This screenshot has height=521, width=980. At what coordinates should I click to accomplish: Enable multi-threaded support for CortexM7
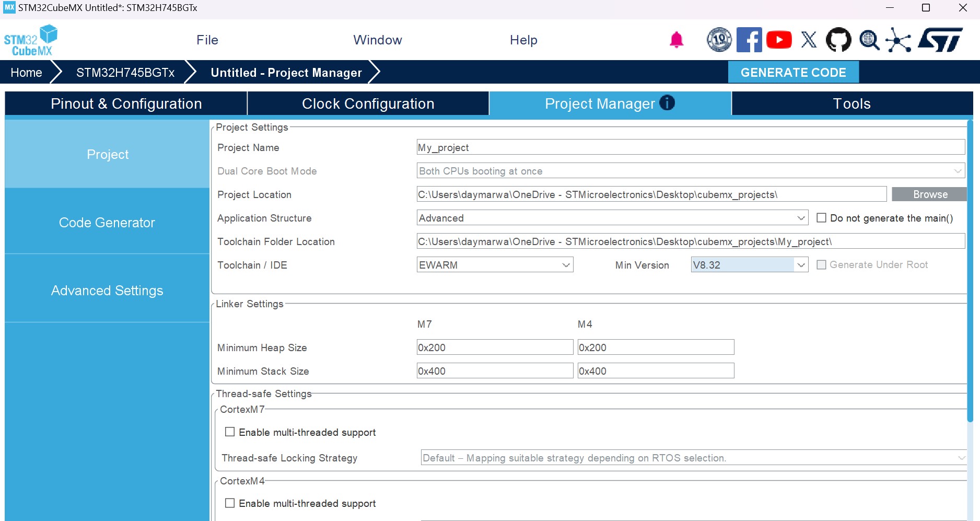click(230, 432)
